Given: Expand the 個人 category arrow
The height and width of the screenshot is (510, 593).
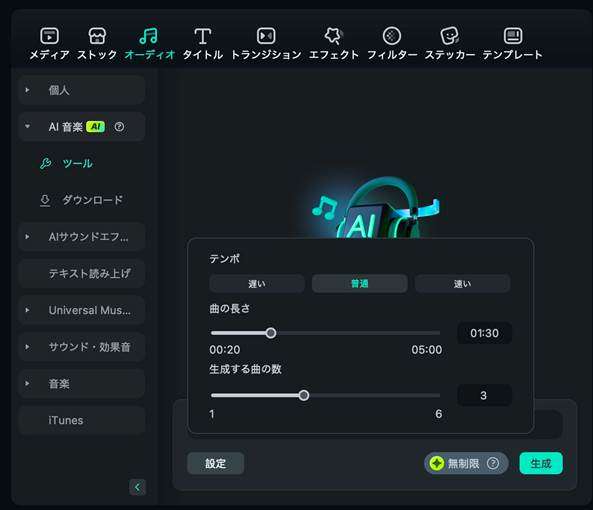Looking at the screenshot, I should click(x=27, y=90).
